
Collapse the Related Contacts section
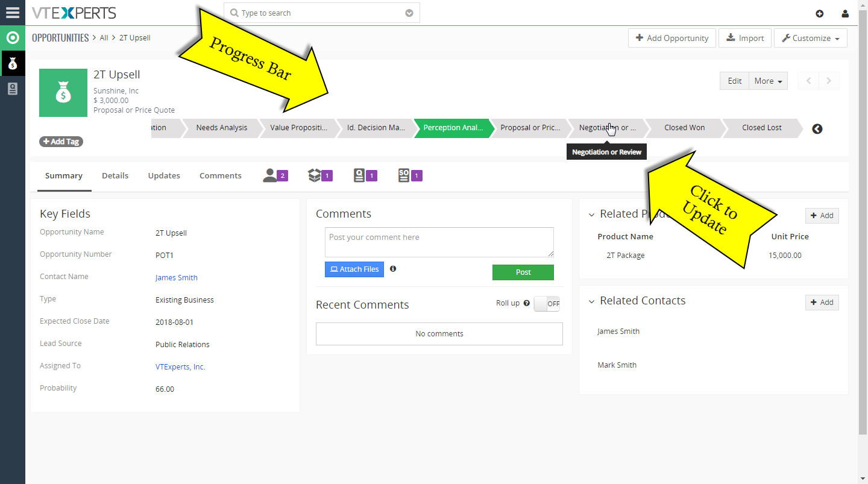pyautogui.click(x=592, y=301)
